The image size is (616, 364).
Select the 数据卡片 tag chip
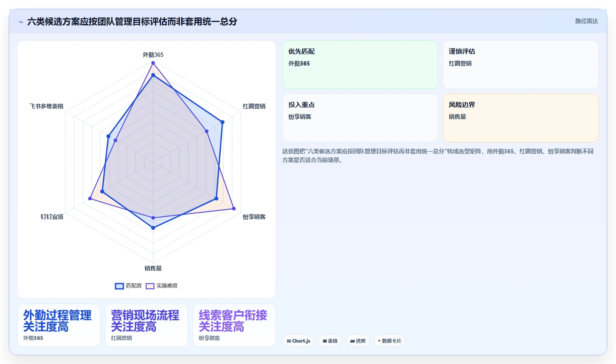[x=389, y=341]
